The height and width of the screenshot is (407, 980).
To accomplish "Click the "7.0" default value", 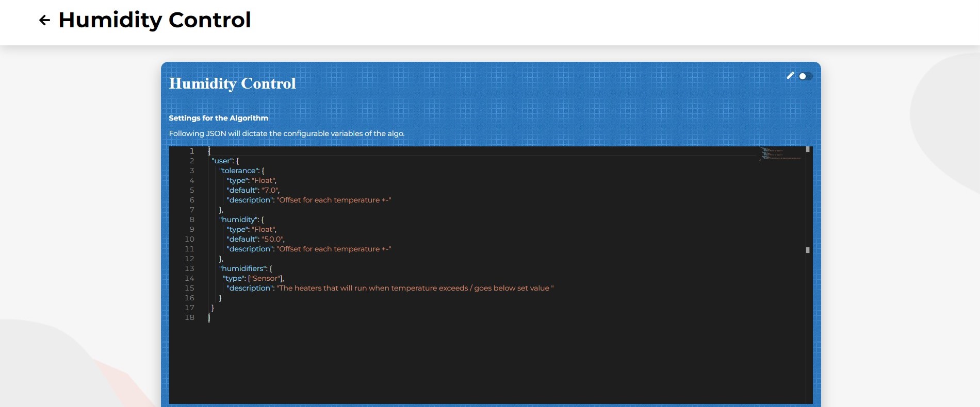I will [270, 190].
